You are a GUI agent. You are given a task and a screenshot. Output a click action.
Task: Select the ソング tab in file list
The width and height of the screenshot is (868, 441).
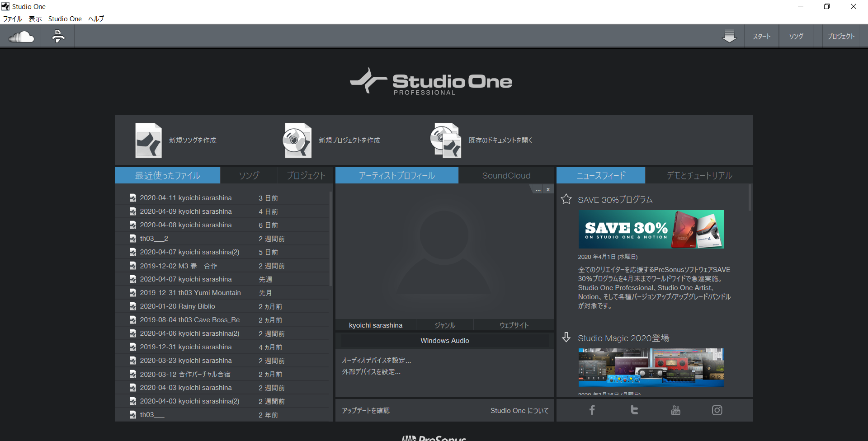(249, 175)
